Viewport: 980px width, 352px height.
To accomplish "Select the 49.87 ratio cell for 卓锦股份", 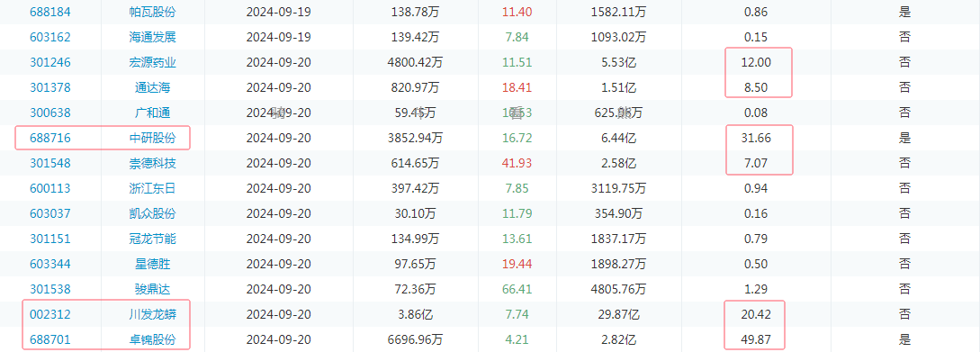I will (755, 339).
